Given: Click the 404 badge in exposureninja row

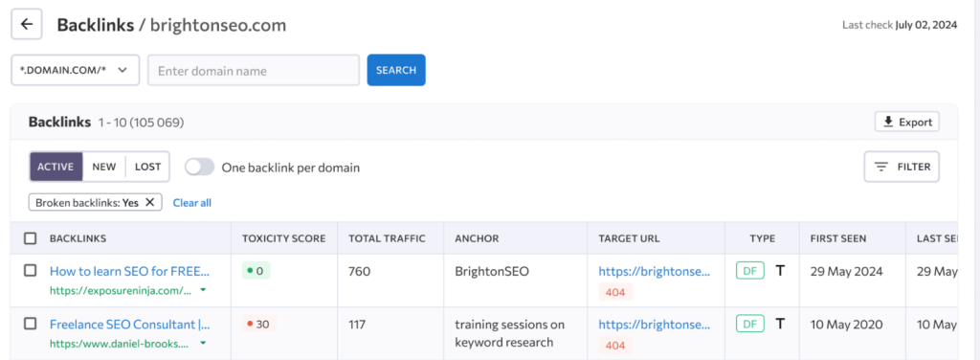Looking at the screenshot, I should coord(615,292).
